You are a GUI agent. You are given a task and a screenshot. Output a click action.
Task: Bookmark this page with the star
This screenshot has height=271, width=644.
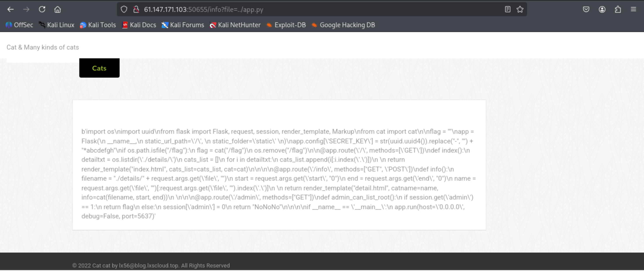[520, 9]
